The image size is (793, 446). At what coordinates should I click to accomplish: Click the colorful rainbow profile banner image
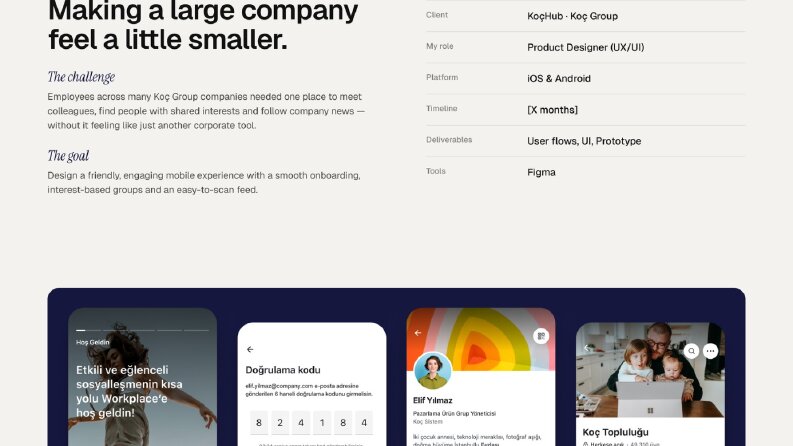[481, 339]
